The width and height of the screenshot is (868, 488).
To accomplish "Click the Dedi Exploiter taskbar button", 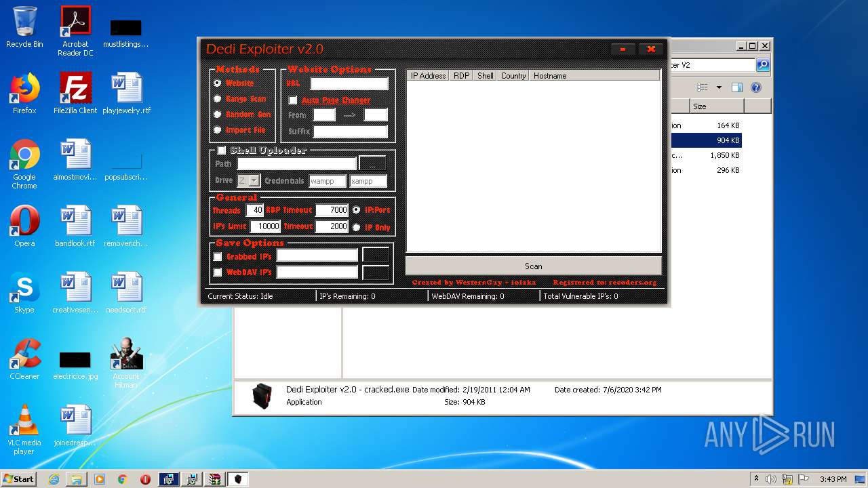I will (238, 479).
